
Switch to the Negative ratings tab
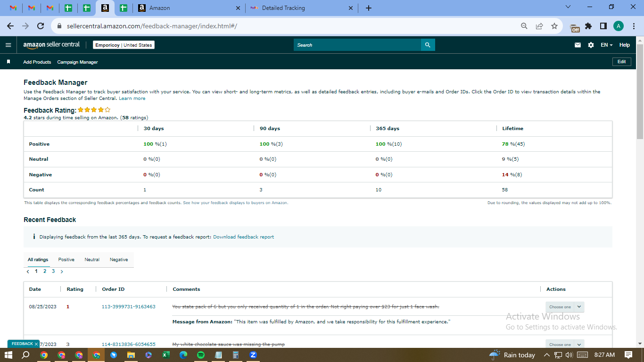click(119, 260)
